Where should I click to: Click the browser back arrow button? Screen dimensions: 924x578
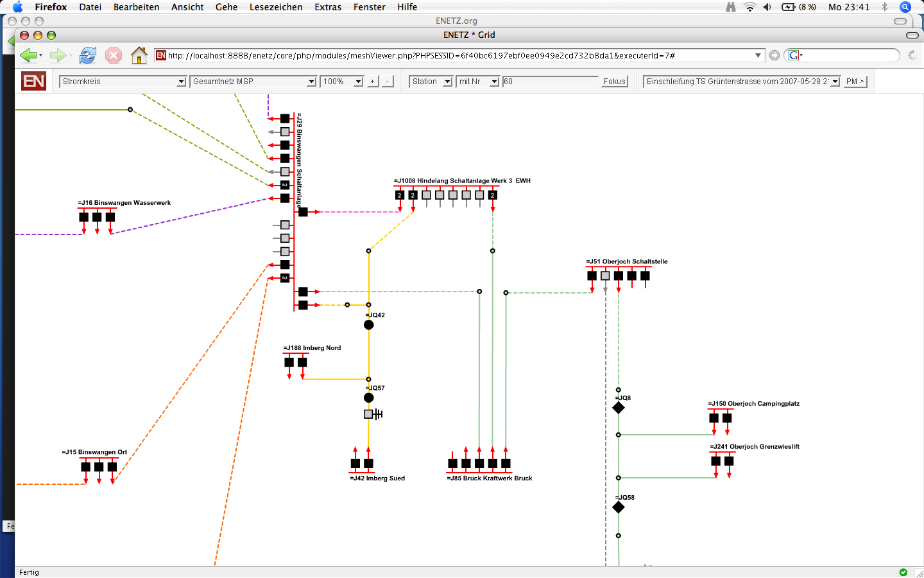(28, 56)
